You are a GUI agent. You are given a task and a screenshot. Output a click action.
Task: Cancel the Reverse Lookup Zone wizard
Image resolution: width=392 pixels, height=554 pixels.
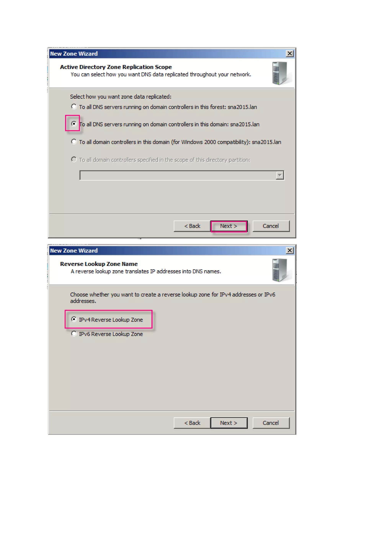[x=271, y=423]
